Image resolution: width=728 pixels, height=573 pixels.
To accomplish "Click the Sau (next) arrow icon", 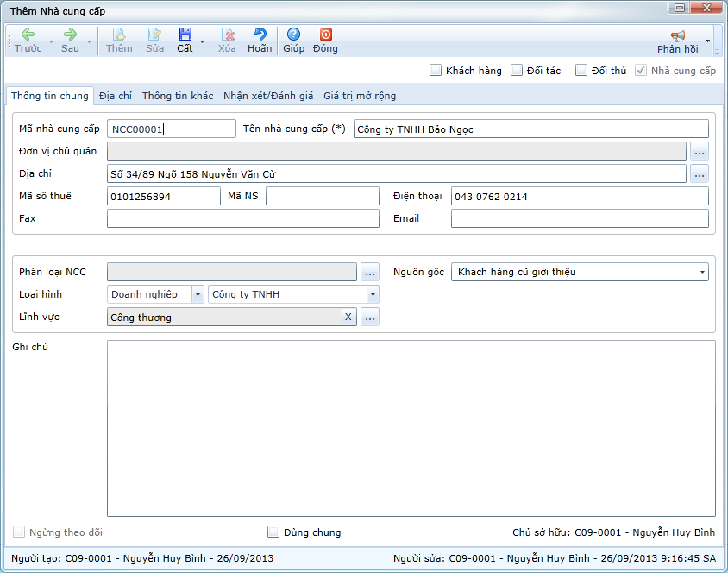I will pos(70,35).
